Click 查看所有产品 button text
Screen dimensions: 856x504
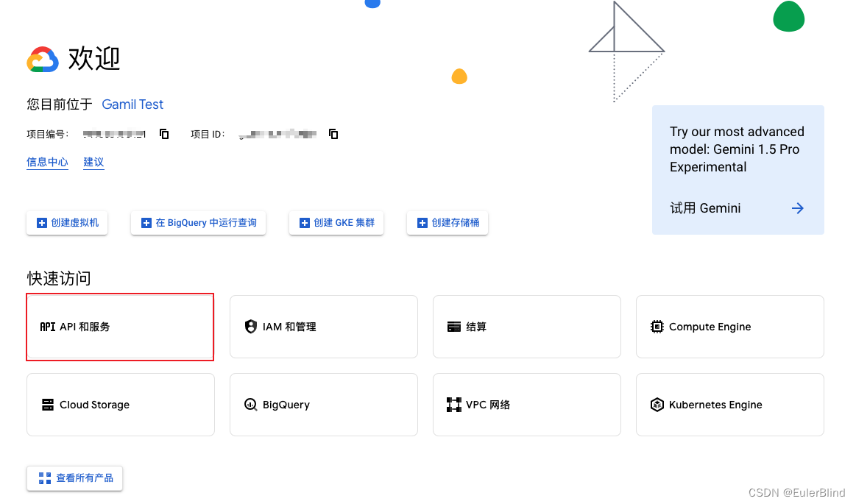pyautogui.click(x=85, y=478)
